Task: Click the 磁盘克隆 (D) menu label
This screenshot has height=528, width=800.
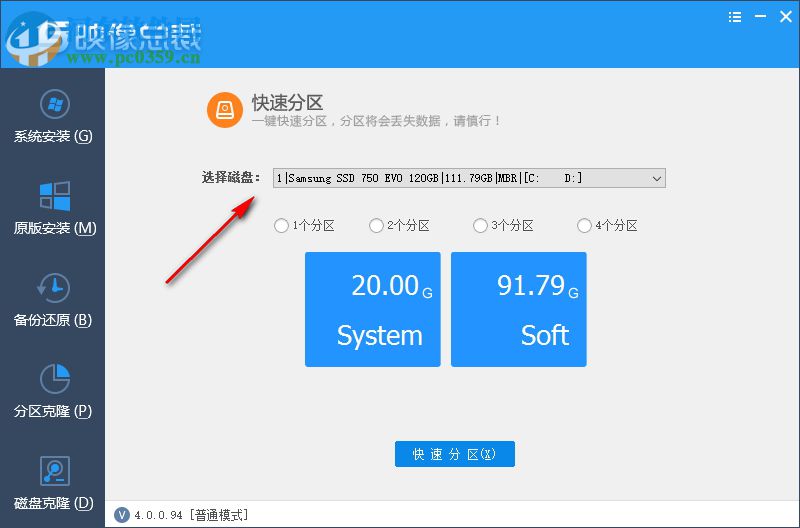Action: point(54,503)
